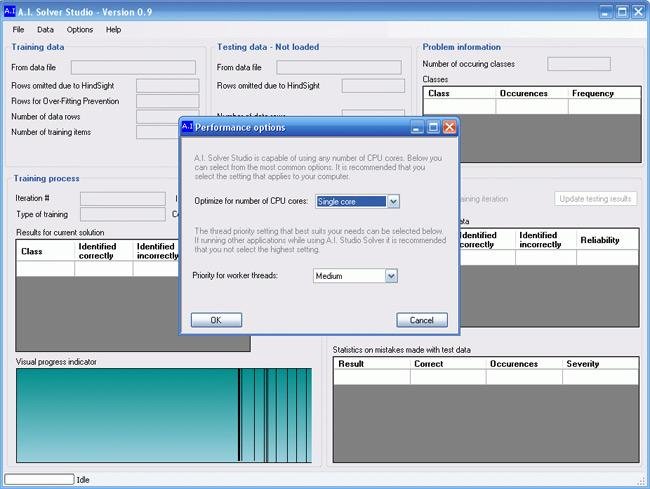The width and height of the screenshot is (650, 489).
Task: Click the Training process section heading
Action: [x=46, y=178]
